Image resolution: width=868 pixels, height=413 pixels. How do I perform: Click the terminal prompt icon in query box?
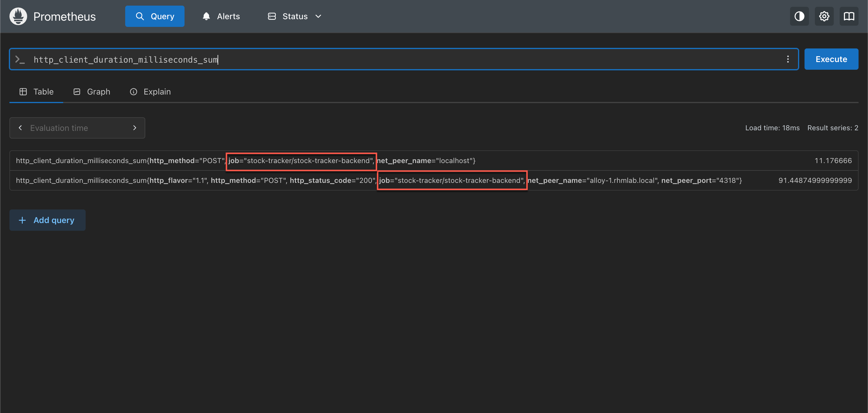click(x=20, y=59)
